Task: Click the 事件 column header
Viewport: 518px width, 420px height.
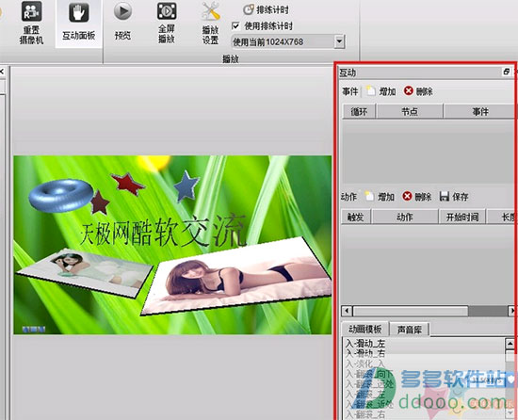Action: tap(479, 112)
